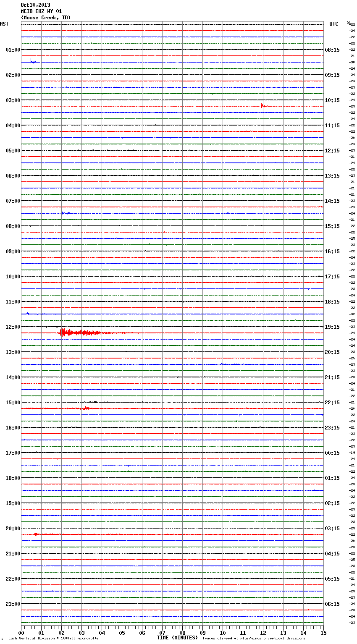Click the red burst near minute 03 after 15:00
The width and height of the screenshot is (357, 644).
(x=85, y=408)
